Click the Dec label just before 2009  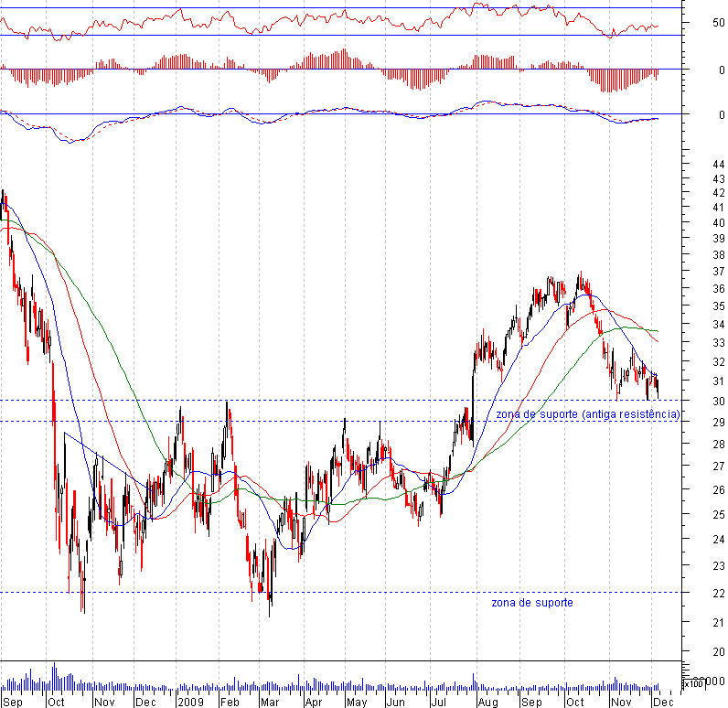coord(145,702)
